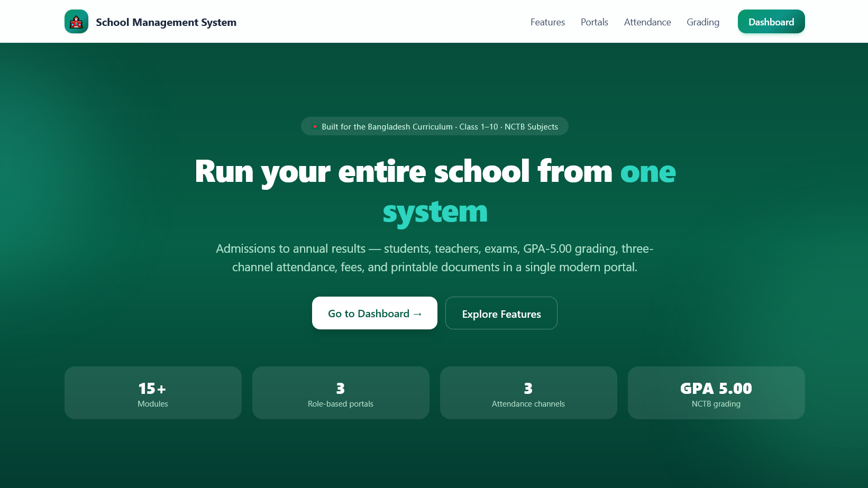Go to the Grading nav link
The height and width of the screenshot is (488, 868).
coord(702,22)
